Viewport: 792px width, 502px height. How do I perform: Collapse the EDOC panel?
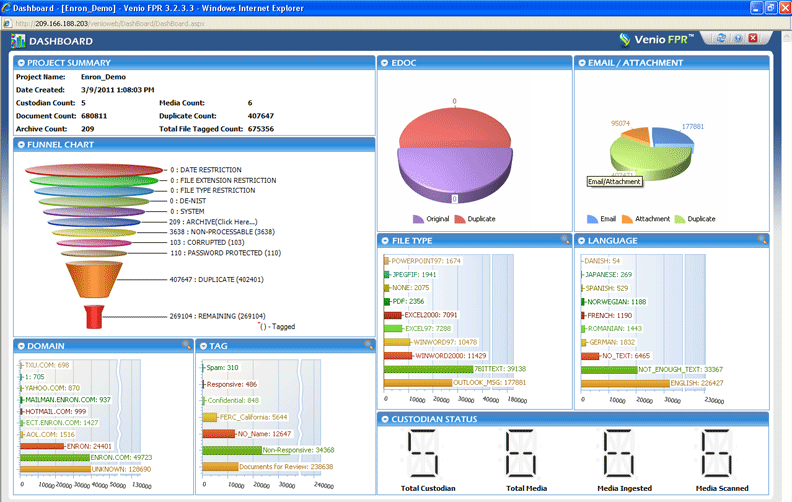click(385, 63)
